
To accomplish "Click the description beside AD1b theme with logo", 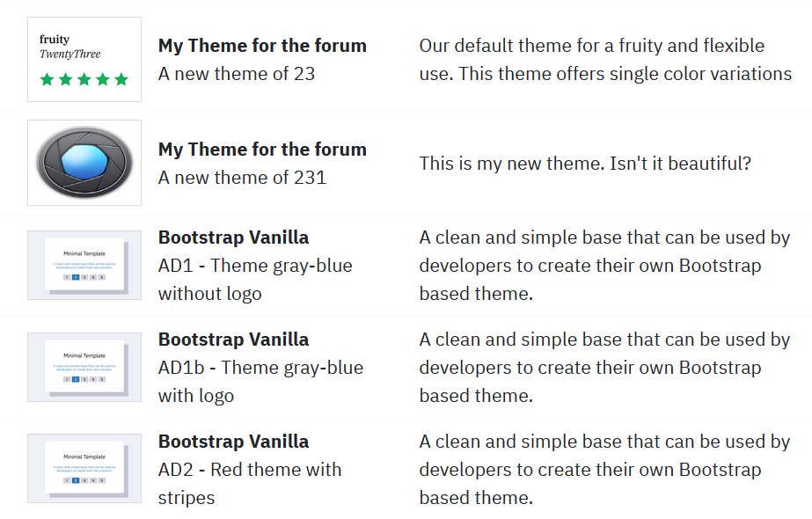I will click(x=605, y=367).
